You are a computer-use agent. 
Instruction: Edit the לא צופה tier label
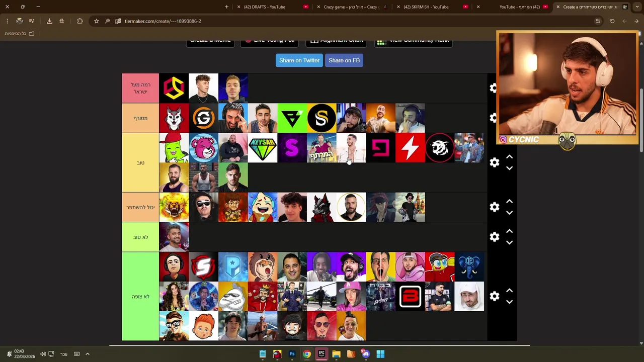[x=140, y=296]
